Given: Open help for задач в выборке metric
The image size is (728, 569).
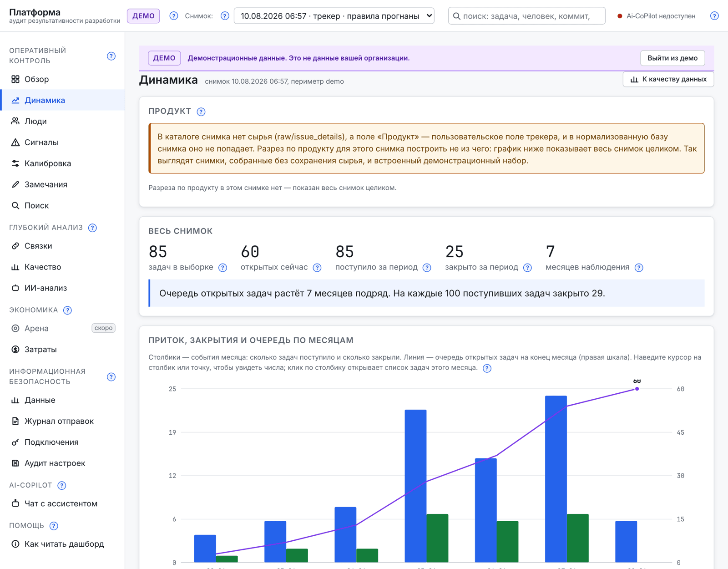Looking at the screenshot, I should [x=222, y=268].
